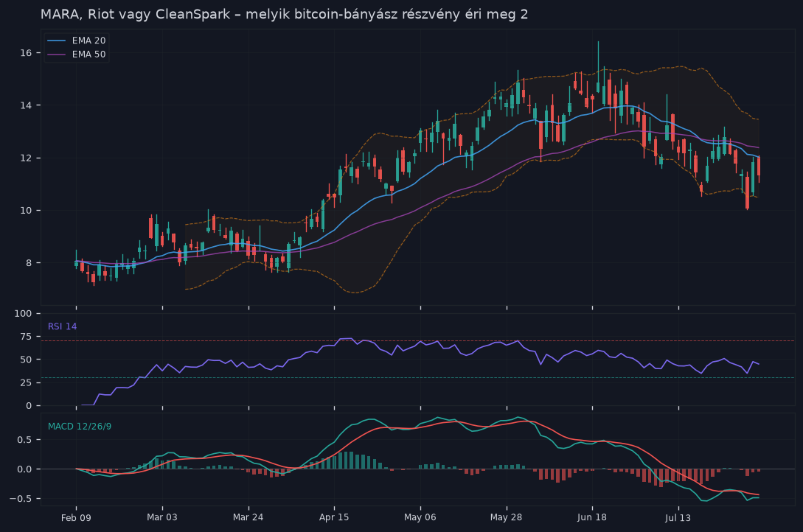Click the EMA 20 legend entry
Image resolution: width=803 pixels, height=532 pixels.
click(x=76, y=41)
